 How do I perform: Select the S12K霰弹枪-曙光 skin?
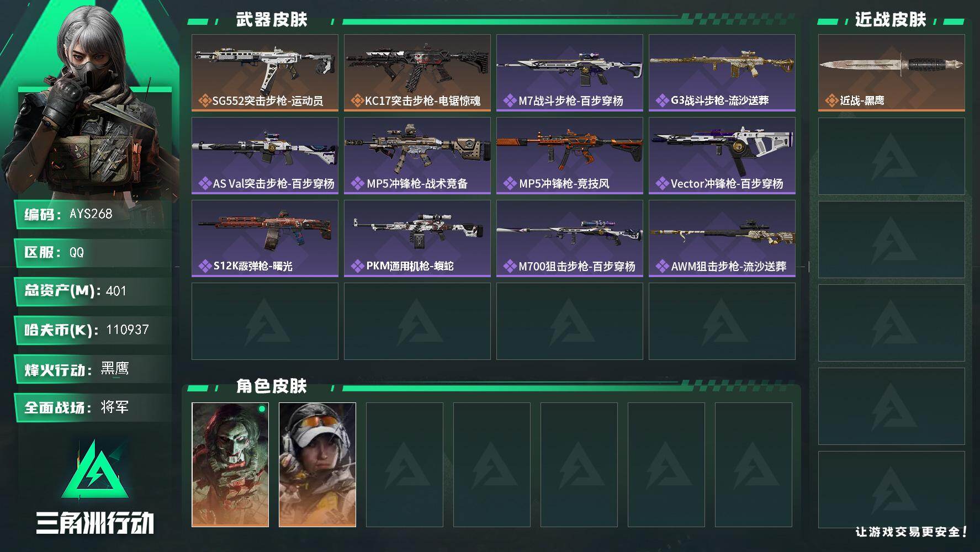(x=265, y=238)
